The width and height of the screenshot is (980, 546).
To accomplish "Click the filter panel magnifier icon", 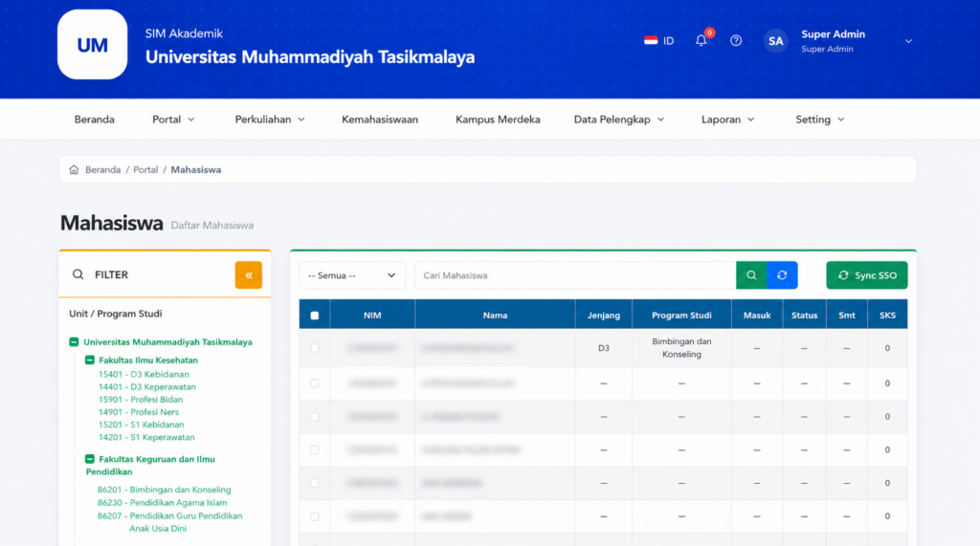I will pos(78,274).
